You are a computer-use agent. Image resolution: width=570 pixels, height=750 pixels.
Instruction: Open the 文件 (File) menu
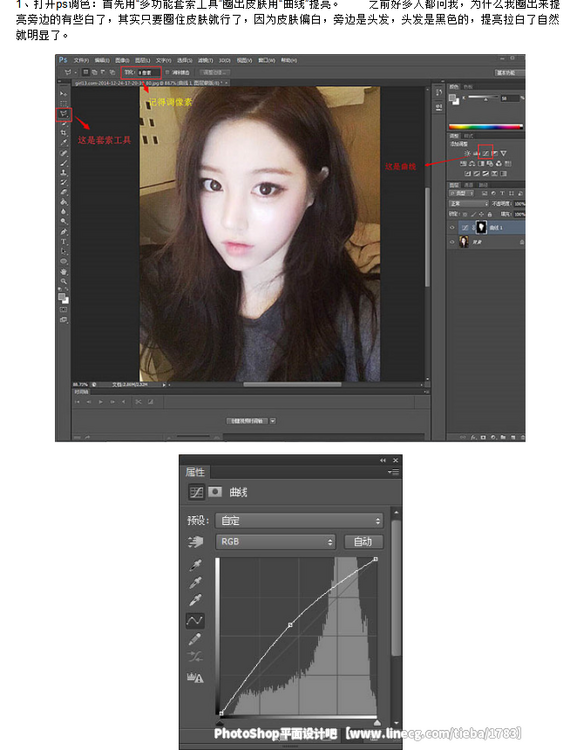pyautogui.click(x=81, y=61)
